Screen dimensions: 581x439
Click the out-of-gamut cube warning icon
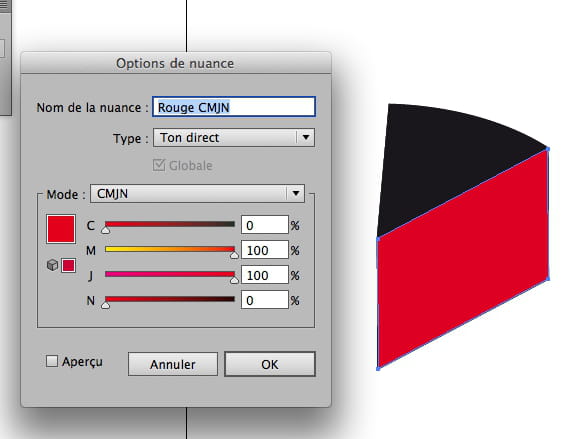[53, 265]
